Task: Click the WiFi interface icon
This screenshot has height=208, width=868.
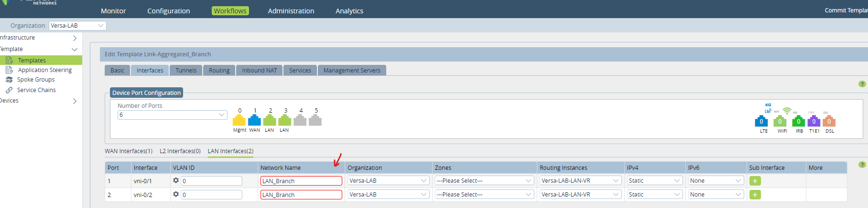Action: click(x=780, y=121)
